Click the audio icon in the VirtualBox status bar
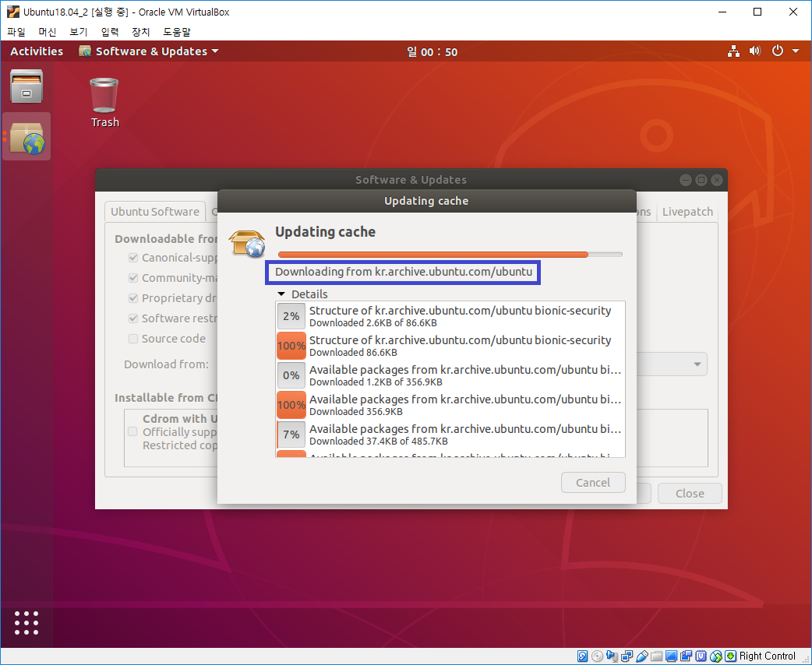Screen dimensions: 812x665 [x=612, y=656]
